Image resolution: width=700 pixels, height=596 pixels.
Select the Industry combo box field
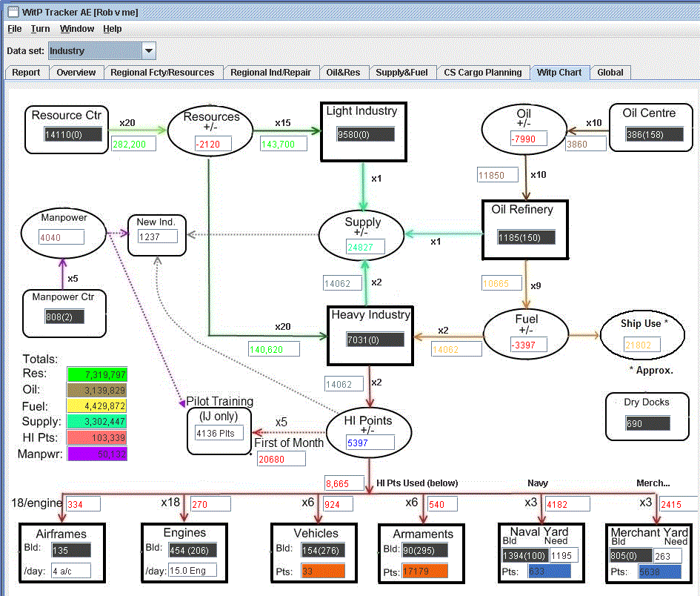(95, 51)
